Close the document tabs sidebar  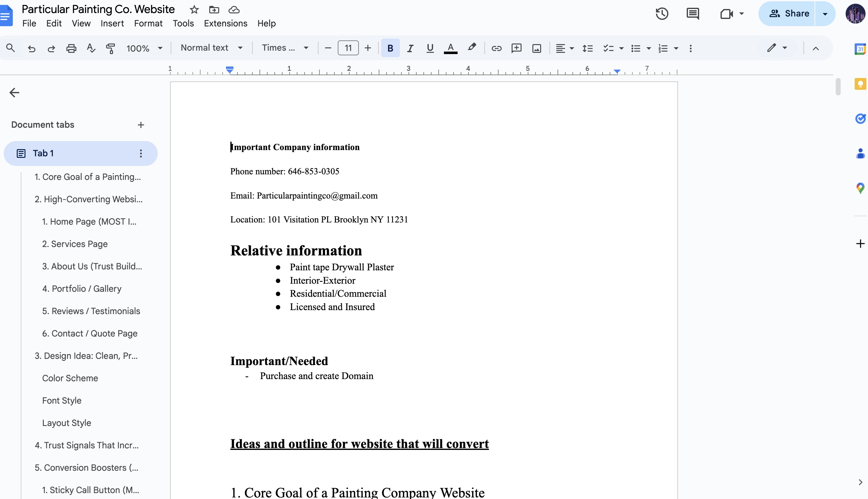[x=14, y=93]
